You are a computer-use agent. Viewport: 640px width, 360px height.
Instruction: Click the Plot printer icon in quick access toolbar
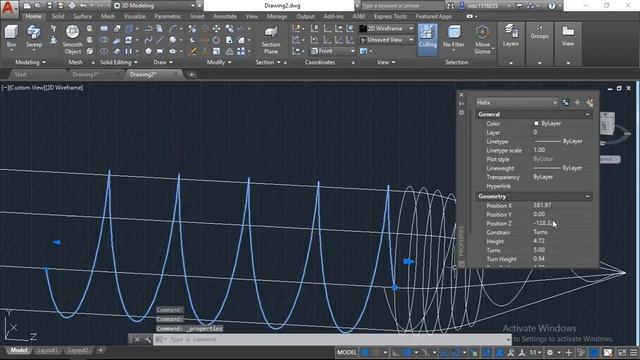tap(72, 6)
